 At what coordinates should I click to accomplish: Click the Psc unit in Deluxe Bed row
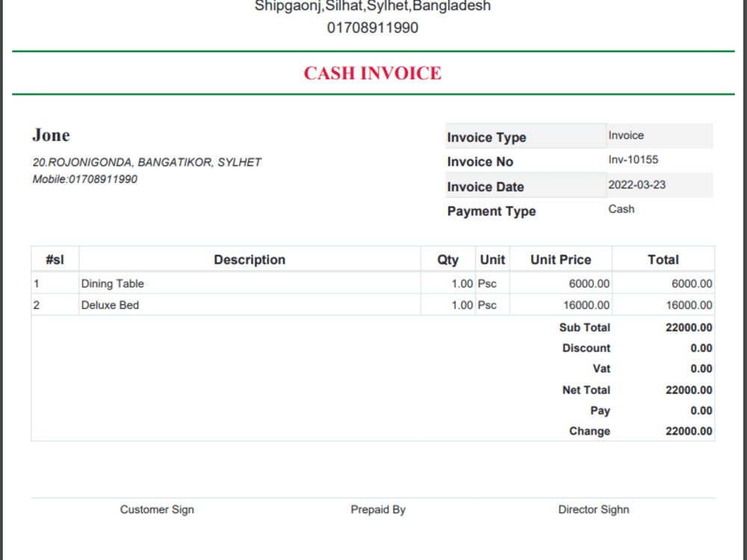(x=487, y=305)
